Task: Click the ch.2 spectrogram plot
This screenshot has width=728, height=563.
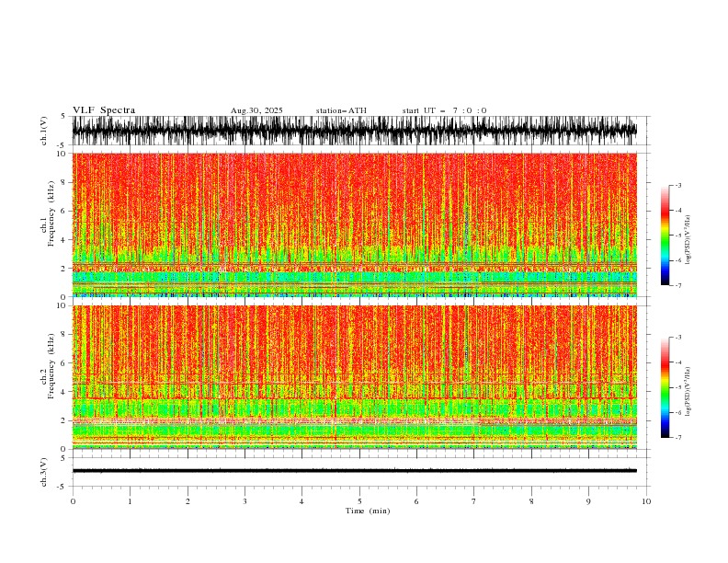Action: [355, 377]
